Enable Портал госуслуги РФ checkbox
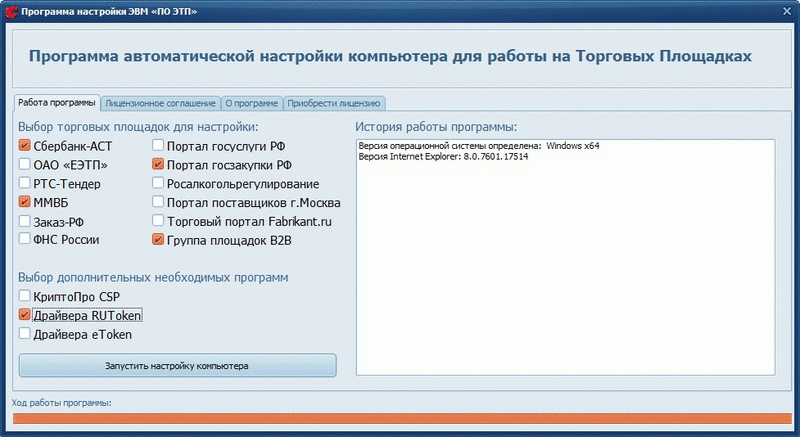Image resolution: width=800 pixels, height=437 pixels. [x=158, y=146]
